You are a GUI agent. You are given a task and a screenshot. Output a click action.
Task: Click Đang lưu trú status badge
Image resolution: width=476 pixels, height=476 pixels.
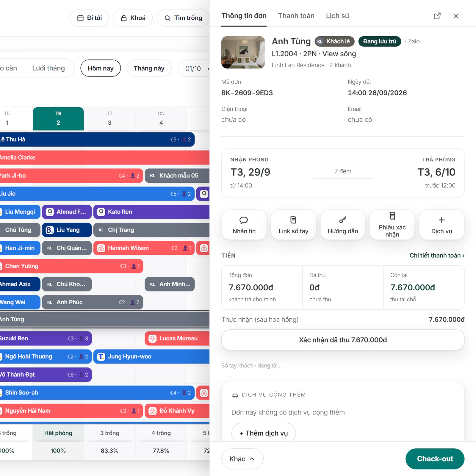click(380, 41)
